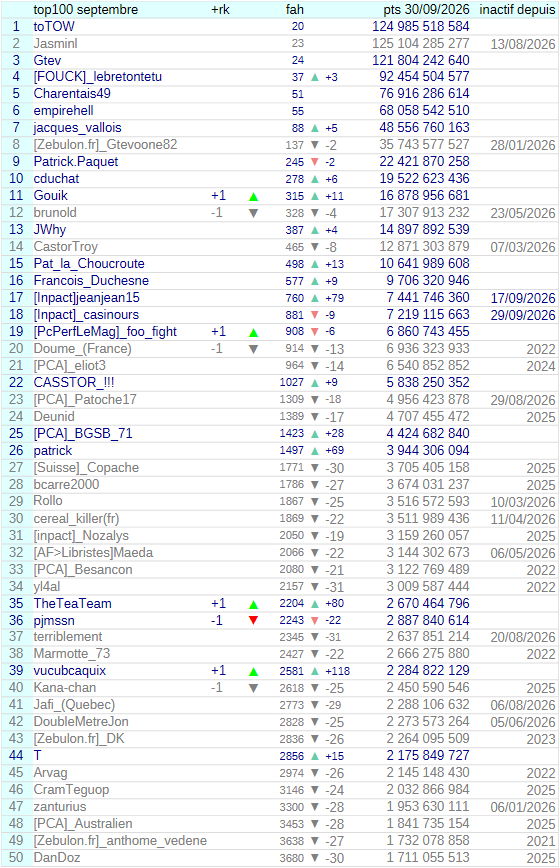Select [Zebulon.fr]_anthome_vedene name
The height and width of the screenshot is (868, 560).
point(120,841)
